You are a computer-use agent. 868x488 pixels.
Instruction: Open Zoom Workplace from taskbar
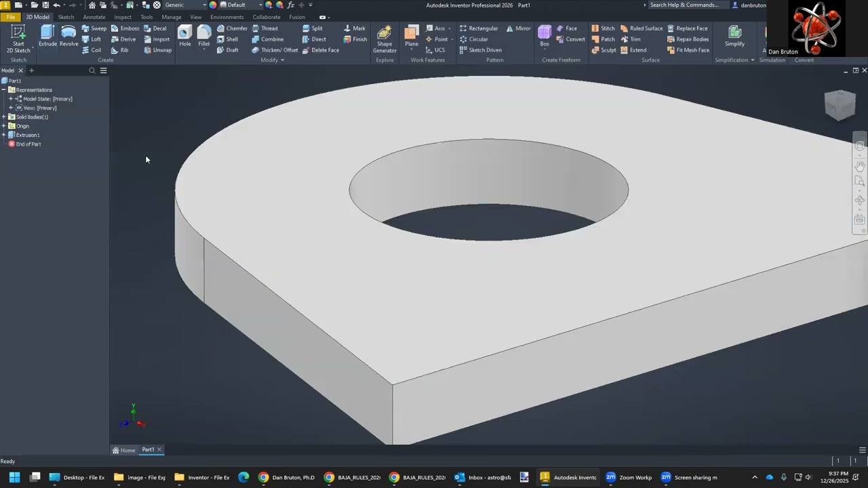629,477
